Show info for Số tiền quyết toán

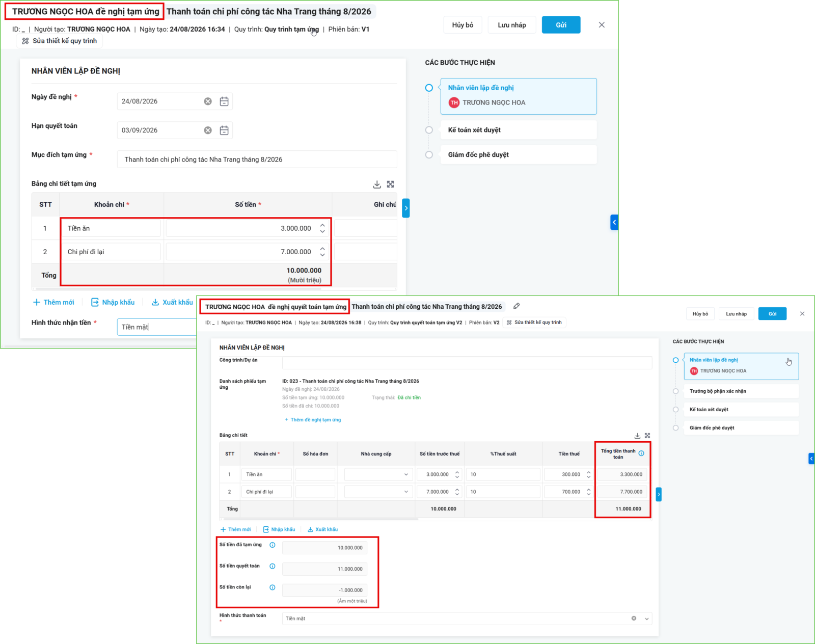(x=273, y=567)
